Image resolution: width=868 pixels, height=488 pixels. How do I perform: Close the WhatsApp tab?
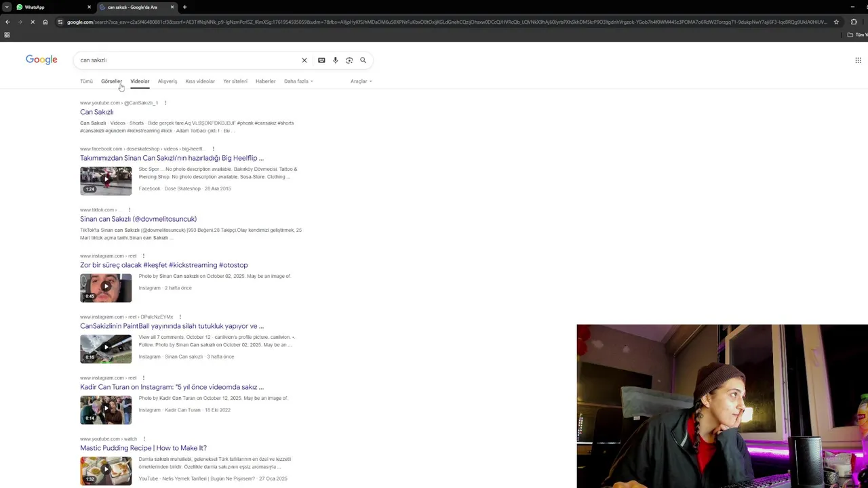(x=89, y=7)
